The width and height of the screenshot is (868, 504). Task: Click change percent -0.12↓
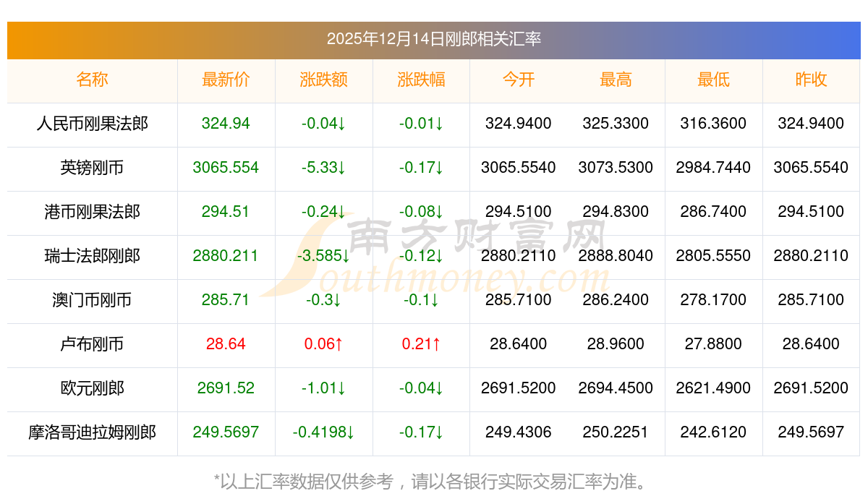click(x=422, y=256)
